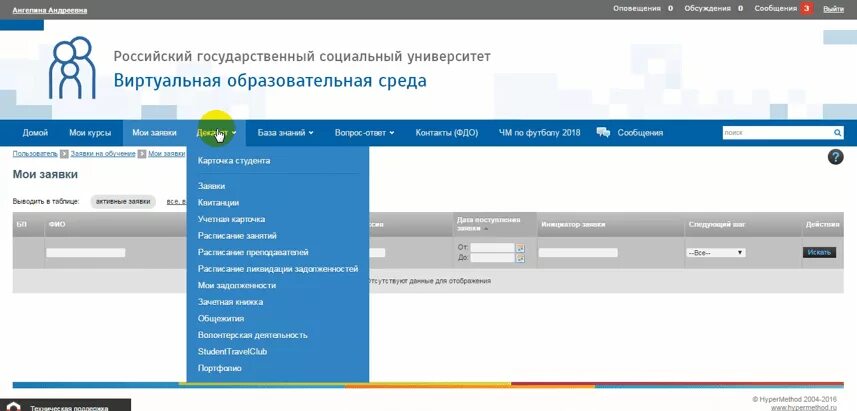Select the Мои заявки tab
Image resolution: width=857 pixels, height=411 pixels.
tap(155, 133)
